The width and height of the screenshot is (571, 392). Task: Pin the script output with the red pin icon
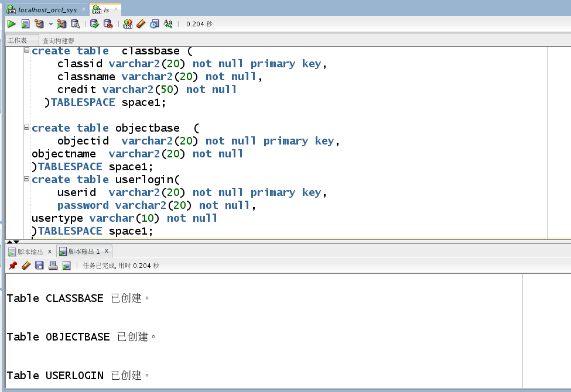click(13, 266)
